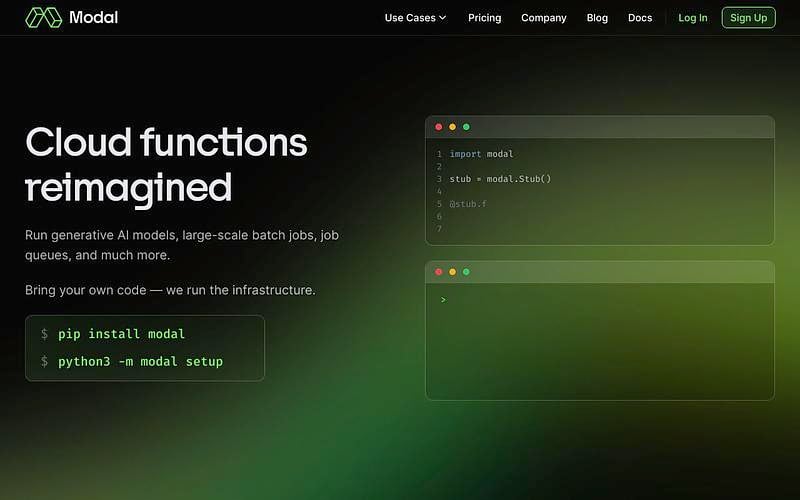Click the 'import modal' code line
The width and height of the screenshot is (800, 500).
(x=481, y=154)
